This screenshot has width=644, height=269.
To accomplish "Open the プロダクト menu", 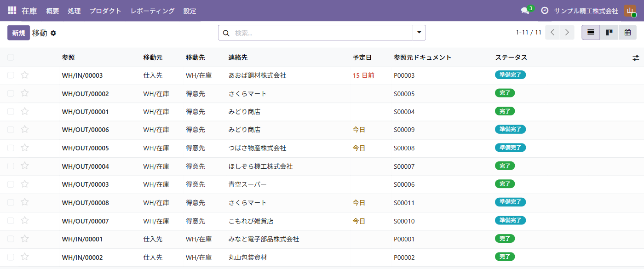I will 105,11.
